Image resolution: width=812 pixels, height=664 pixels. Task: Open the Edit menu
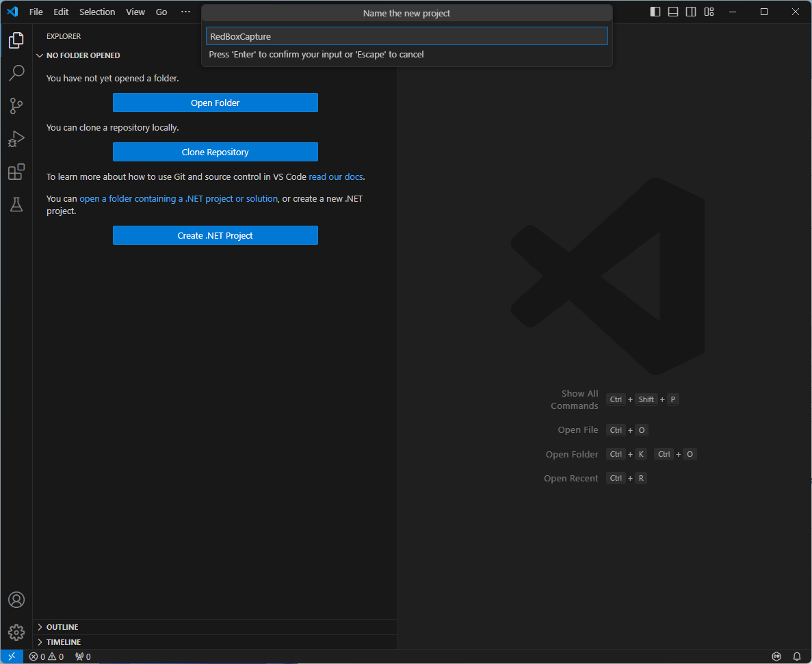point(61,12)
